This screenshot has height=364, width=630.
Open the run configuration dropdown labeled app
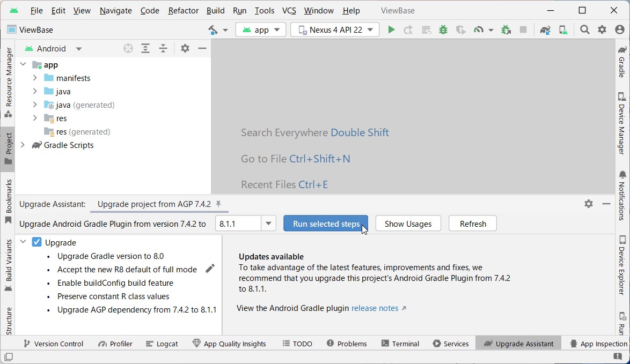click(261, 29)
